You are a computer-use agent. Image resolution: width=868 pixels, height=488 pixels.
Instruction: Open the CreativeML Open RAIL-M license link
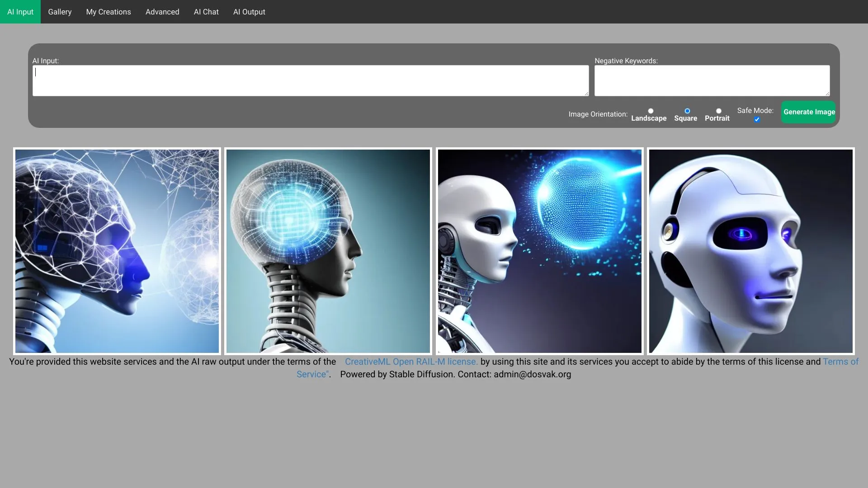411,361
